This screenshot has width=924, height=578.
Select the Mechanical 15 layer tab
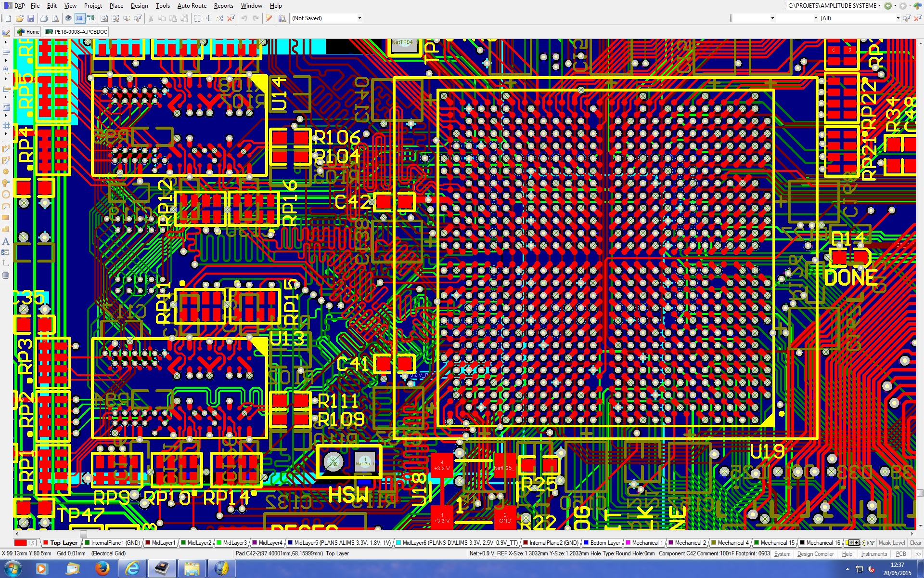(x=774, y=543)
